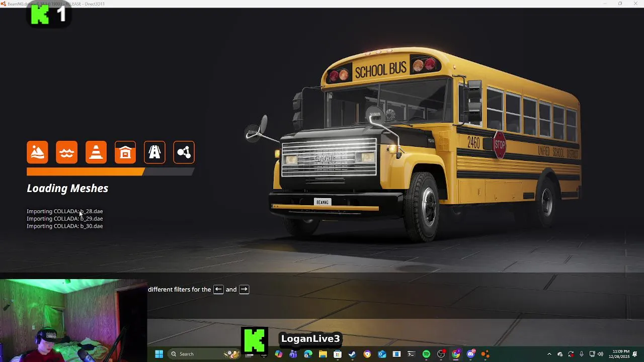Click the 'different filters for the' tip text
Image resolution: width=644 pixels, height=362 pixels.
coord(179,290)
